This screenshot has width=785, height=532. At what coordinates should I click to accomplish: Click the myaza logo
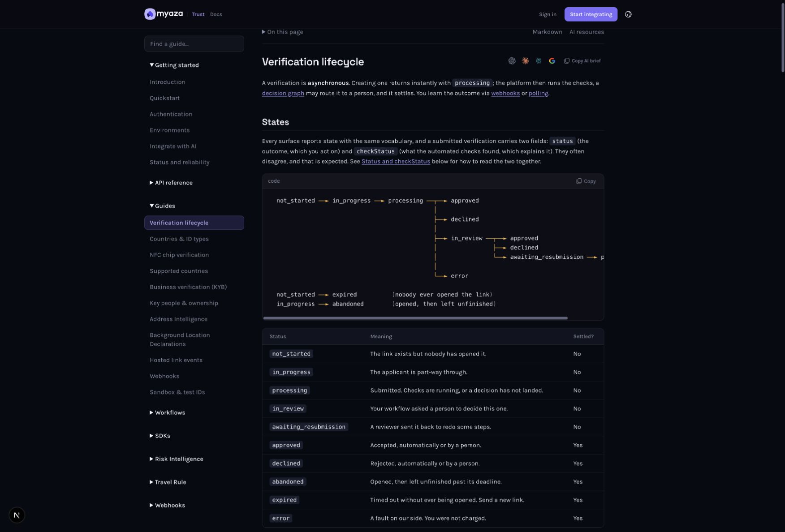pos(164,14)
